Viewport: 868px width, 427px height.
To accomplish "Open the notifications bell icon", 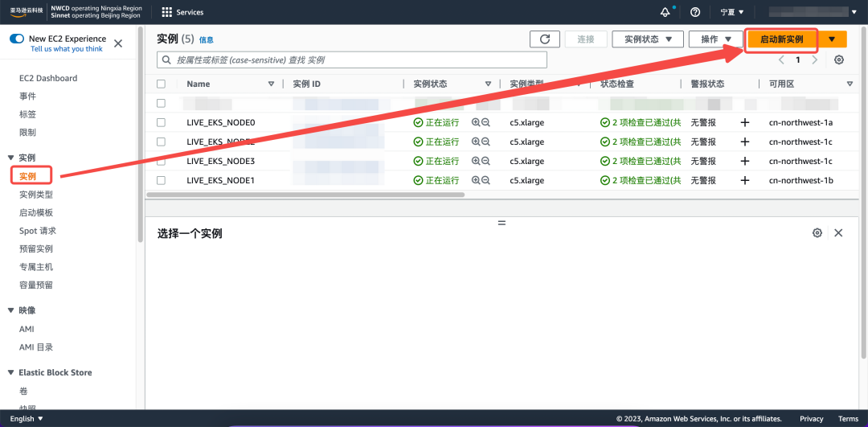I will 665,12.
